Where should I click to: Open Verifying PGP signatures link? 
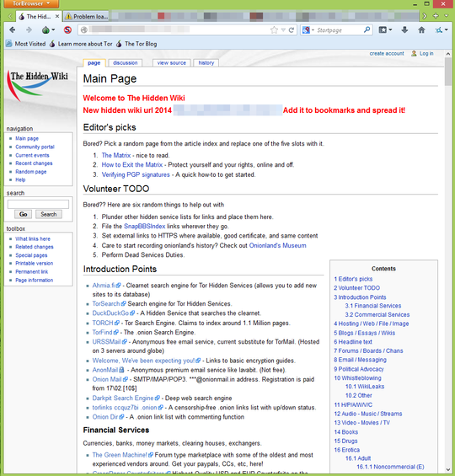pyautogui.click(x=136, y=175)
